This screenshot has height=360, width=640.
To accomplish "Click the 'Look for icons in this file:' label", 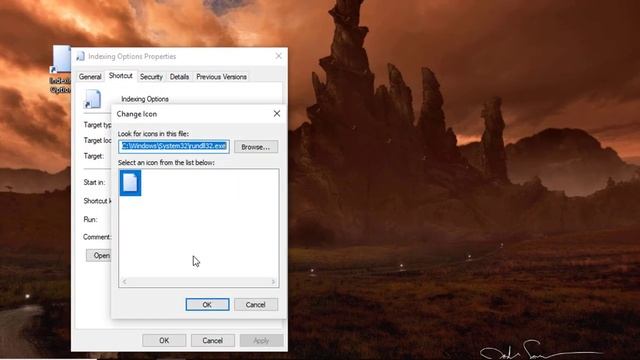I will [x=153, y=133].
